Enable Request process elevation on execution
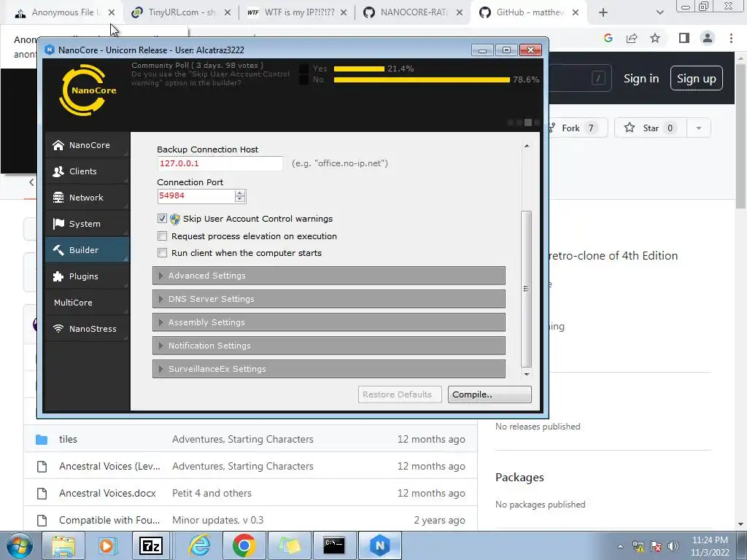The image size is (747, 560). [x=163, y=236]
